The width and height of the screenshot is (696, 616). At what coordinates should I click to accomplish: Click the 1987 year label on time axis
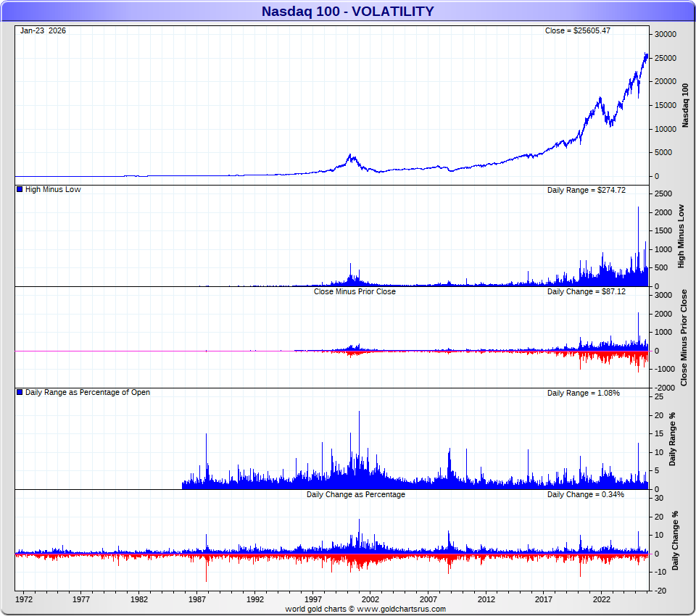197,599
